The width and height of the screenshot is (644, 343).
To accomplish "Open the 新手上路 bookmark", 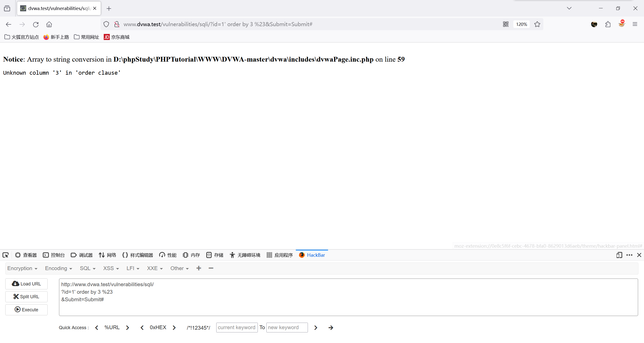I will (x=56, y=37).
